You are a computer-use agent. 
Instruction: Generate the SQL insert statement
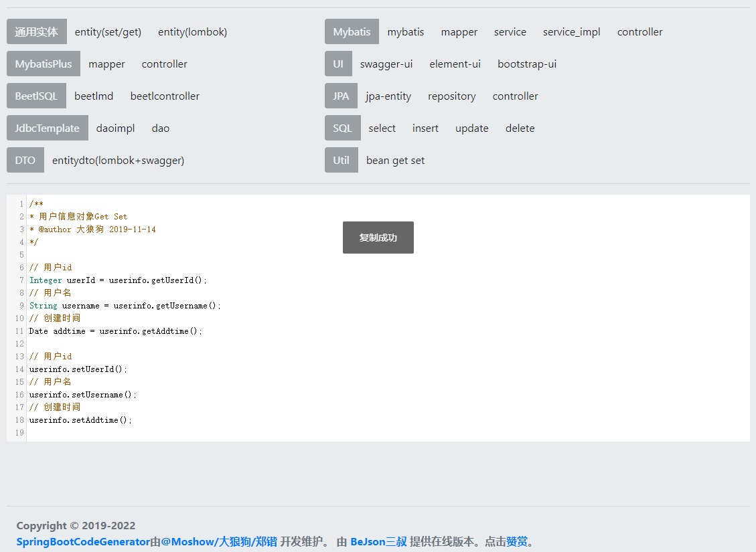click(x=425, y=128)
